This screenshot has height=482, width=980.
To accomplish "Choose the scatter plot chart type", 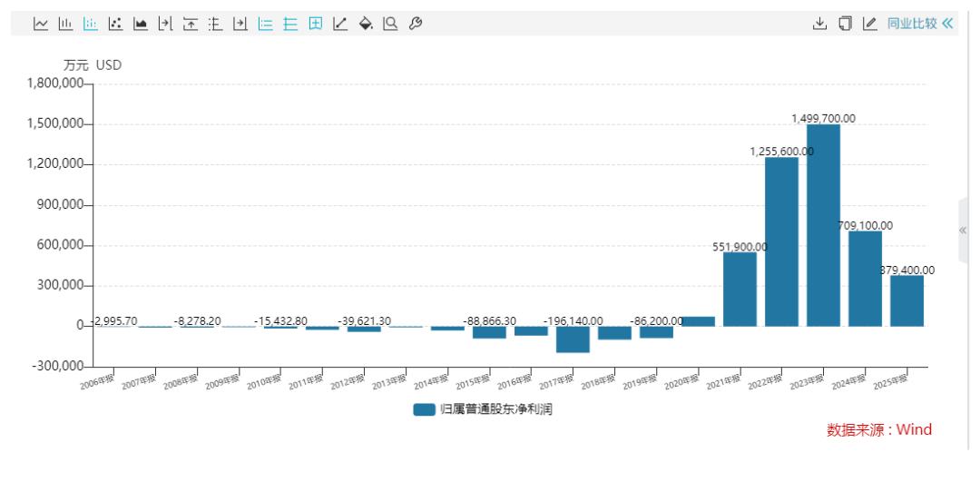I will 115,24.
